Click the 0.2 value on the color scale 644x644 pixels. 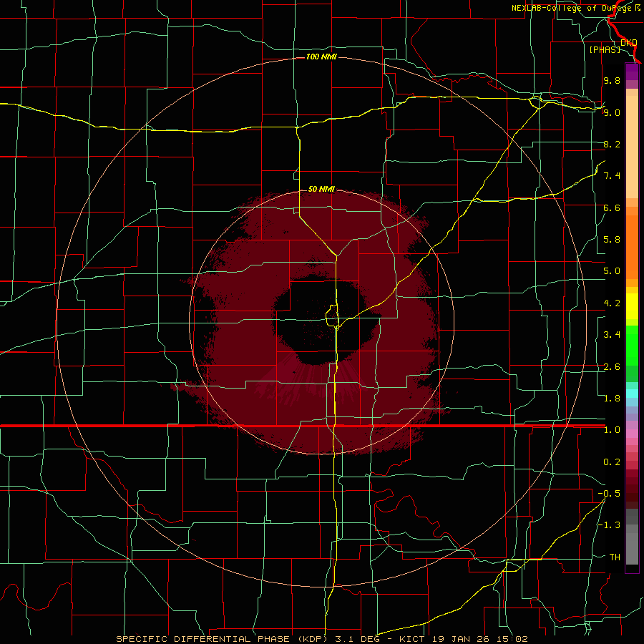[x=612, y=462]
